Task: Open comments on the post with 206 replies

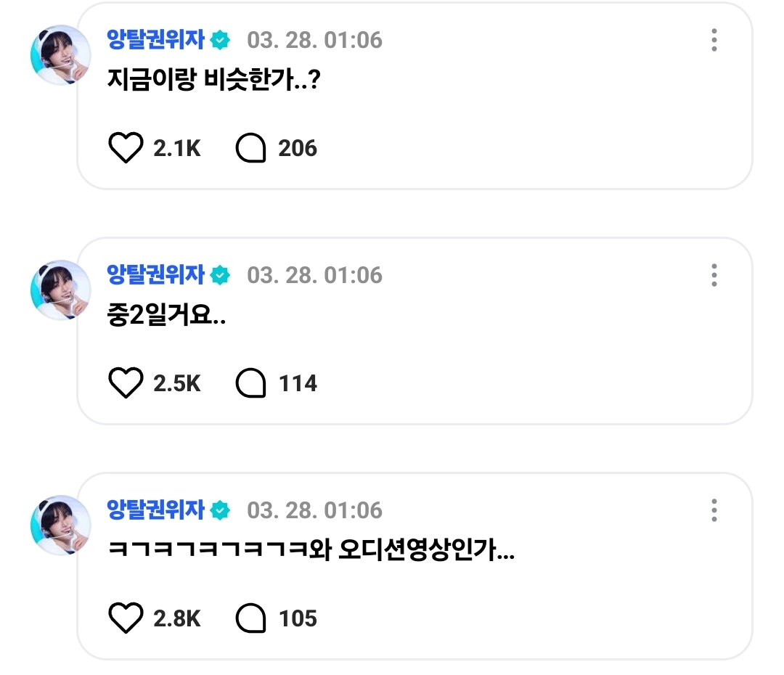Action: coord(250,148)
